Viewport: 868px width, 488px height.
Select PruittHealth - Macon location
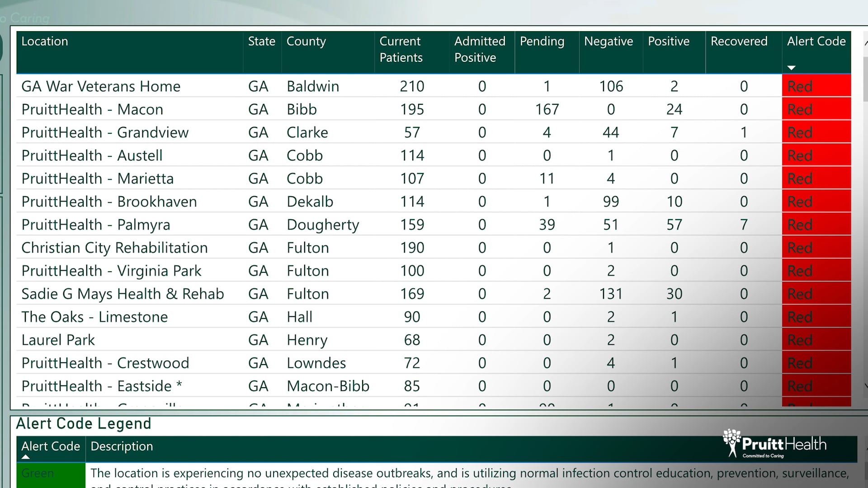coord(92,109)
